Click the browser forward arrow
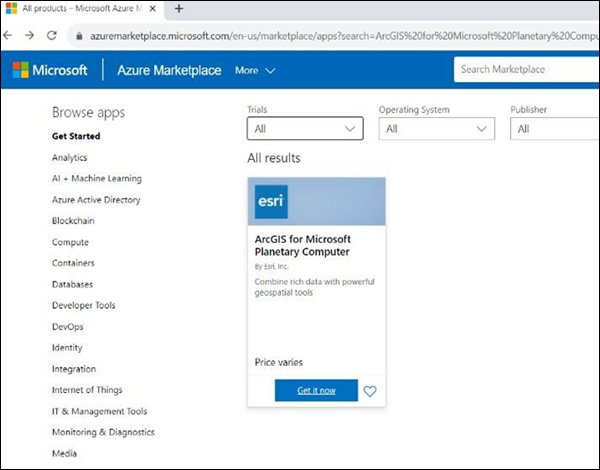 coord(32,33)
